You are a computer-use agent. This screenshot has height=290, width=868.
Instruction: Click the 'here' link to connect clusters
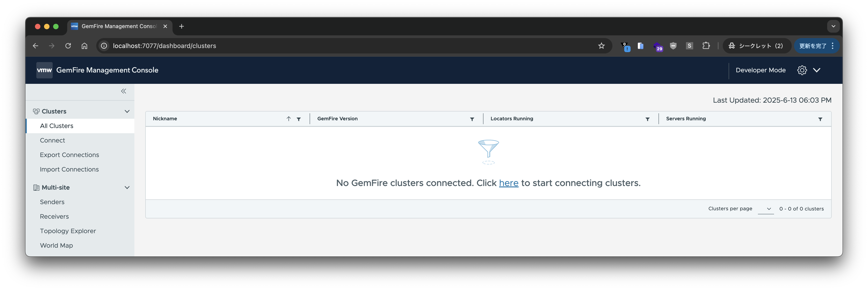pyautogui.click(x=508, y=183)
